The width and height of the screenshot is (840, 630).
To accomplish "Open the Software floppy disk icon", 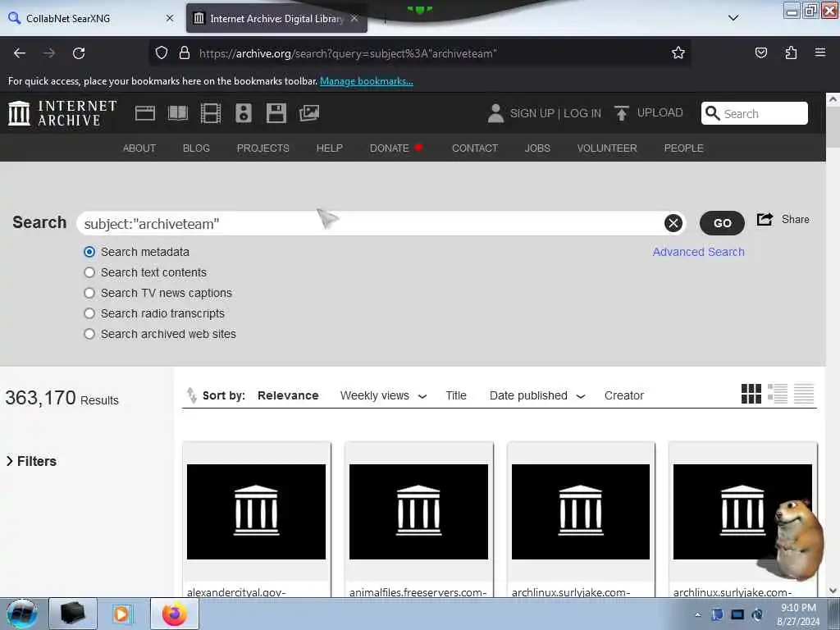I will pyautogui.click(x=276, y=113).
